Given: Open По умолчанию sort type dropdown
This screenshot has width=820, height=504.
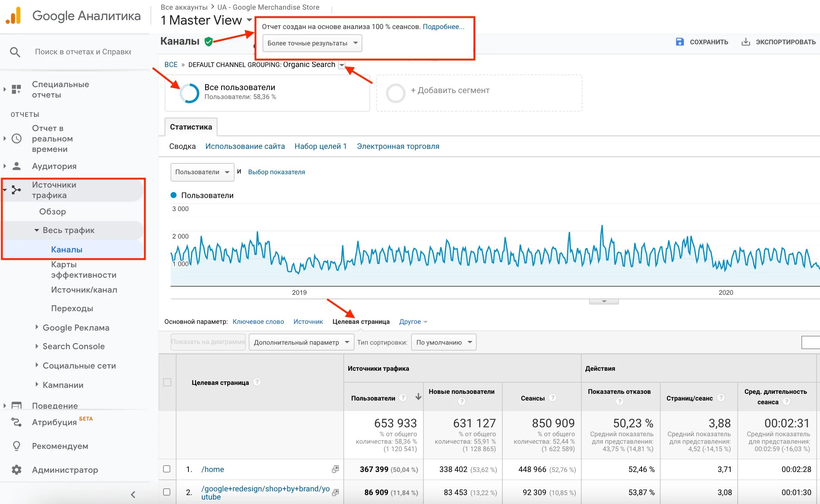Looking at the screenshot, I should point(444,342).
